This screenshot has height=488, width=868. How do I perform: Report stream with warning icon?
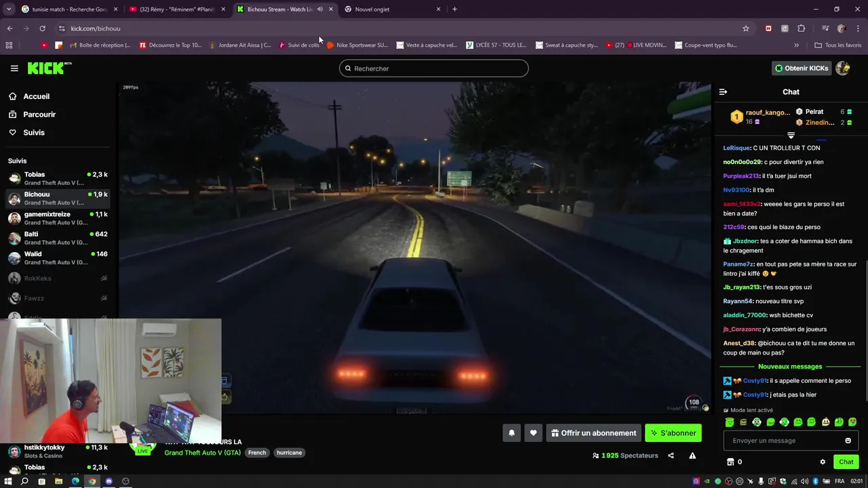click(692, 455)
